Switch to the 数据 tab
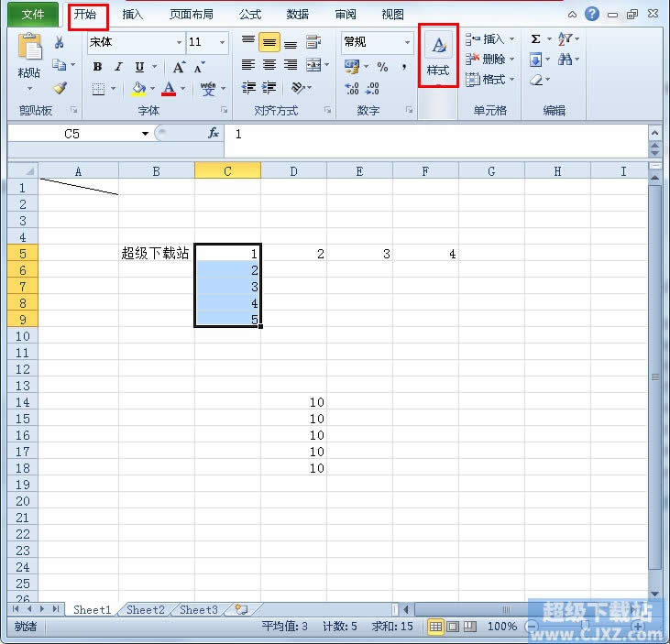This screenshot has height=644, width=670. click(297, 15)
